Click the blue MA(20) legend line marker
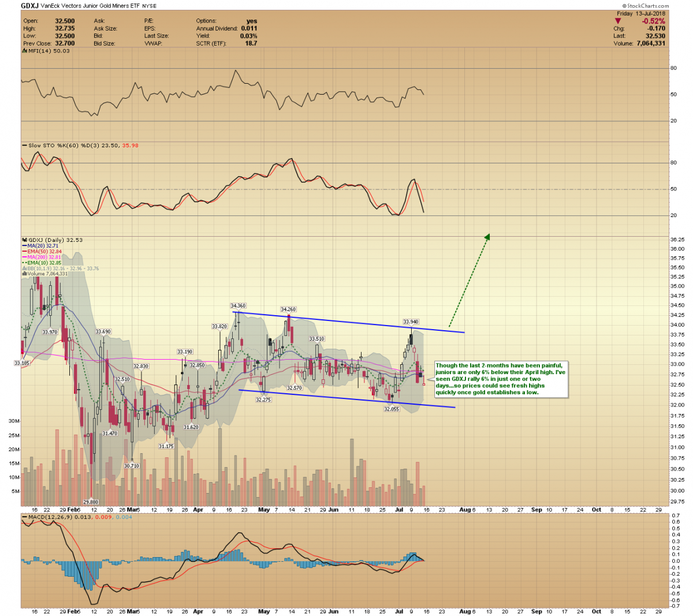The width and height of the screenshot is (693, 616). tap(24, 246)
